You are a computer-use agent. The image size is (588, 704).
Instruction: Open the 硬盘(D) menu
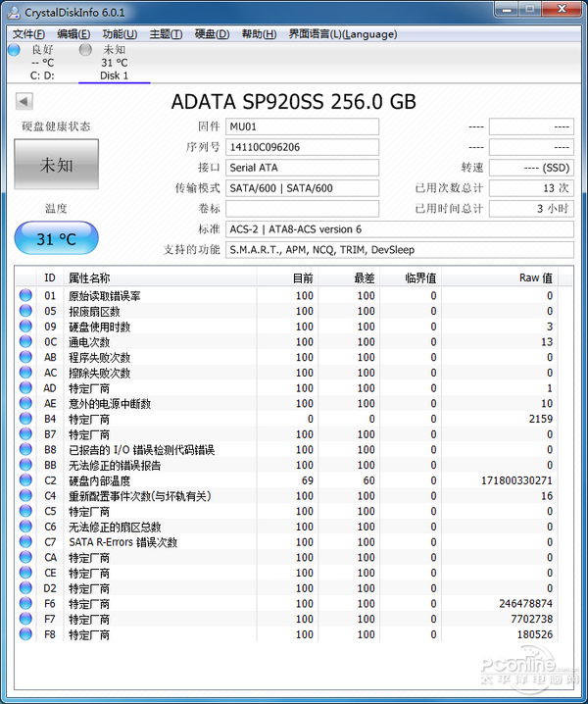point(212,34)
